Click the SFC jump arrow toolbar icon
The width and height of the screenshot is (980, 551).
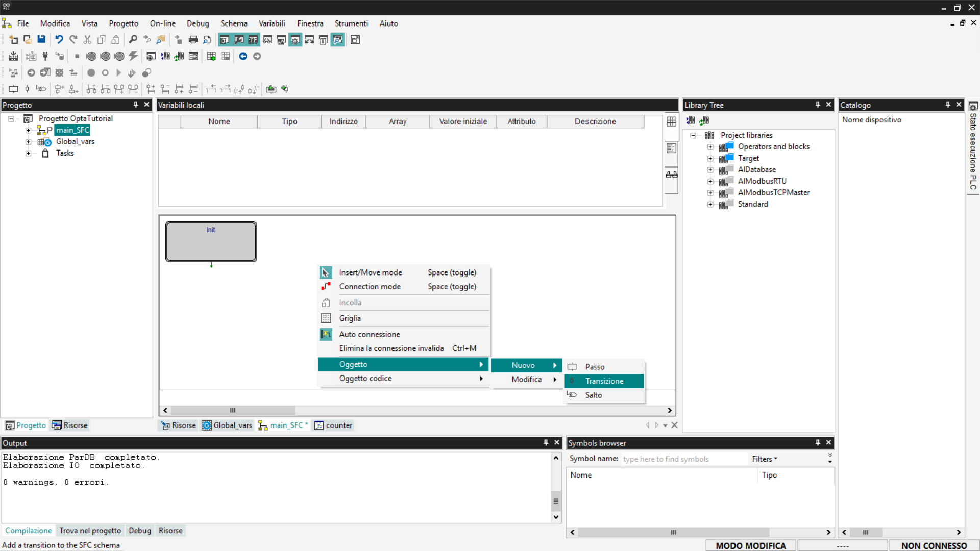(41, 89)
